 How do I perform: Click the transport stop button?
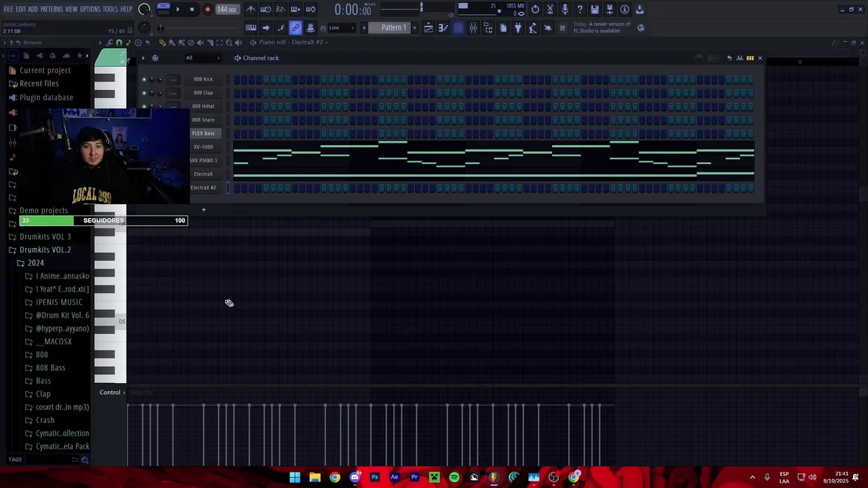(x=192, y=9)
